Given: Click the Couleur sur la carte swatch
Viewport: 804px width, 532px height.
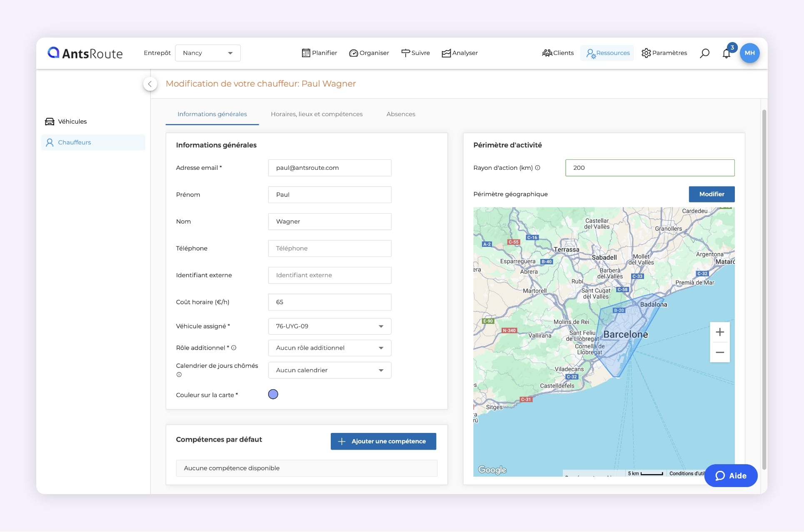Looking at the screenshot, I should (273, 394).
